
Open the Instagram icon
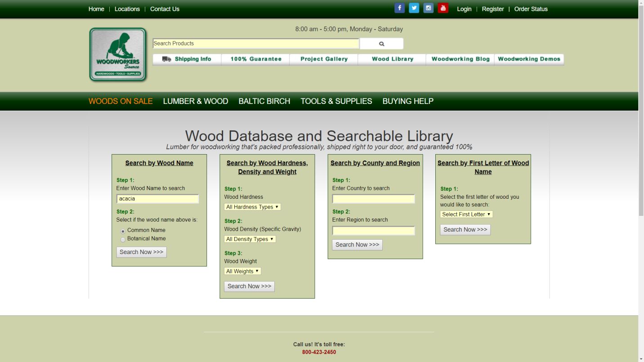point(428,8)
